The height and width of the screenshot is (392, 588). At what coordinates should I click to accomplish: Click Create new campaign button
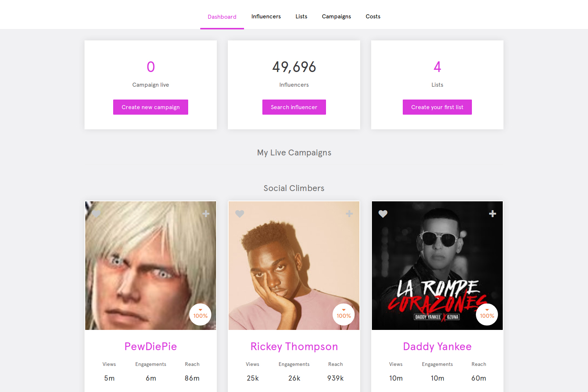click(151, 107)
